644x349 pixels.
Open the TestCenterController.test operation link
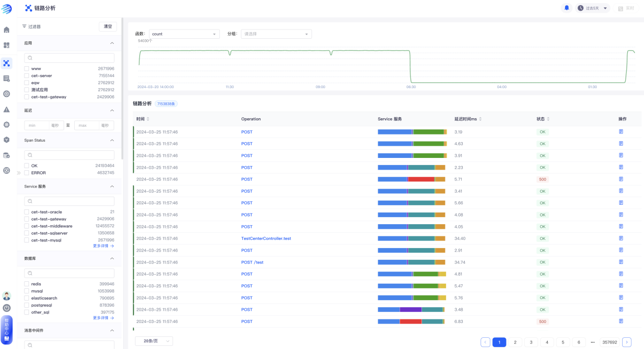pyautogui.click(x=266, y=238)
